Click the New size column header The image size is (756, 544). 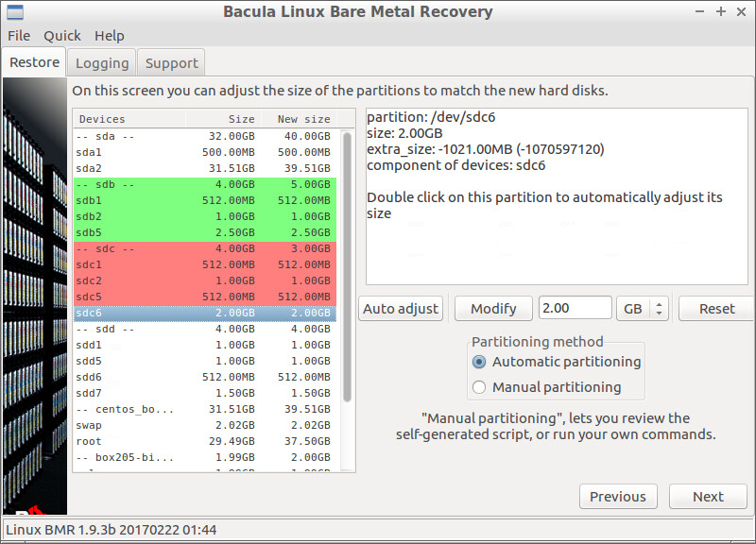tap(299, 119)
